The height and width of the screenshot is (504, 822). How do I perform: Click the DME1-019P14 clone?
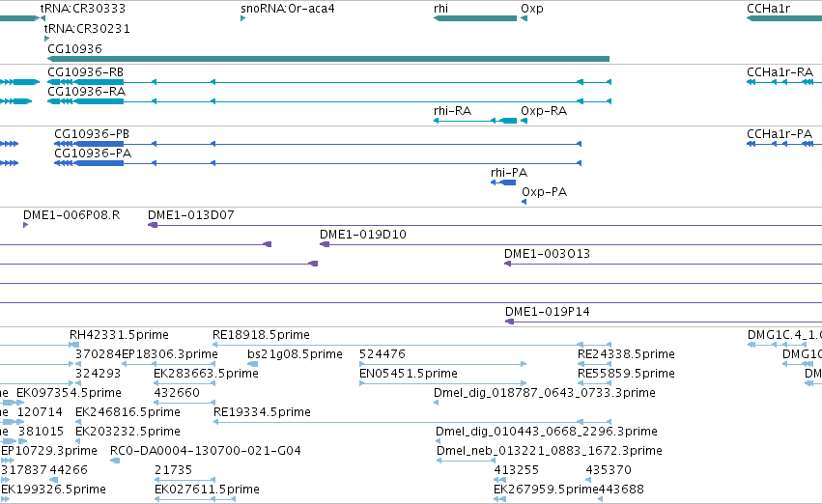664,322
